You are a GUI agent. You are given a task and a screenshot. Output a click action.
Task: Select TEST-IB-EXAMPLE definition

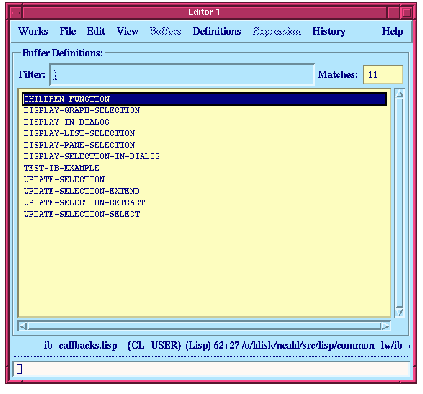click(62, 168)
